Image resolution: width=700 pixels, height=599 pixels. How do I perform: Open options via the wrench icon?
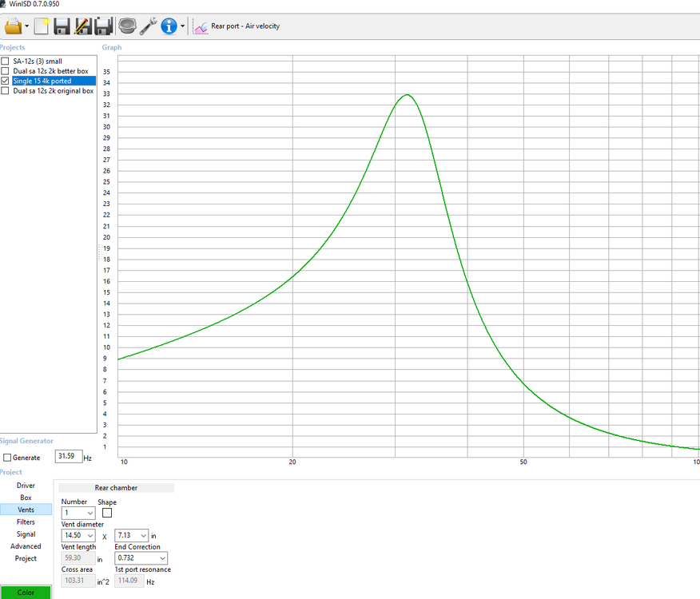point(148,26)
